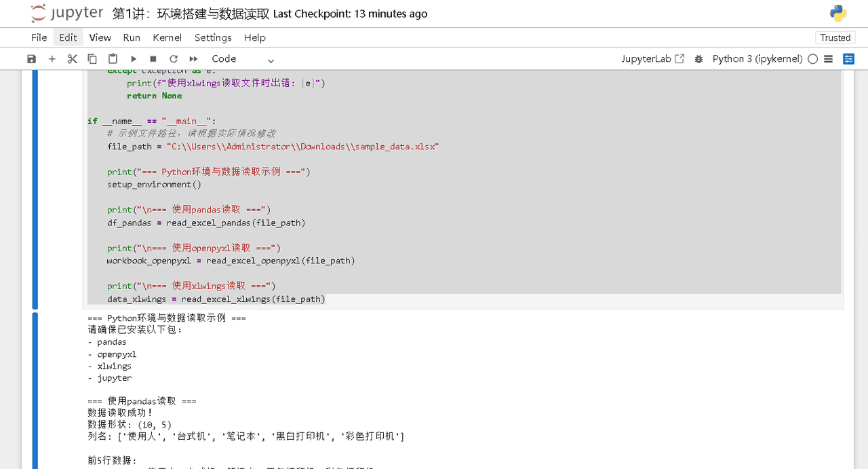
Task: Paste the cell using the clipboard icon
Action: point(113,59)
